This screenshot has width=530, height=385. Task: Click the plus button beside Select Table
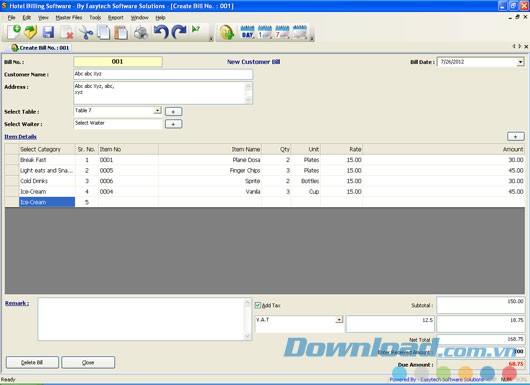point(173,112)
